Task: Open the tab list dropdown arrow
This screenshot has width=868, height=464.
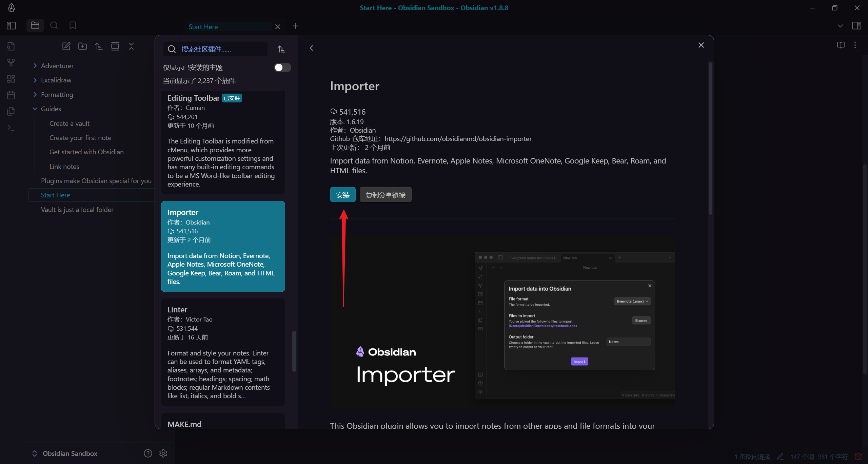Action: 840,26
